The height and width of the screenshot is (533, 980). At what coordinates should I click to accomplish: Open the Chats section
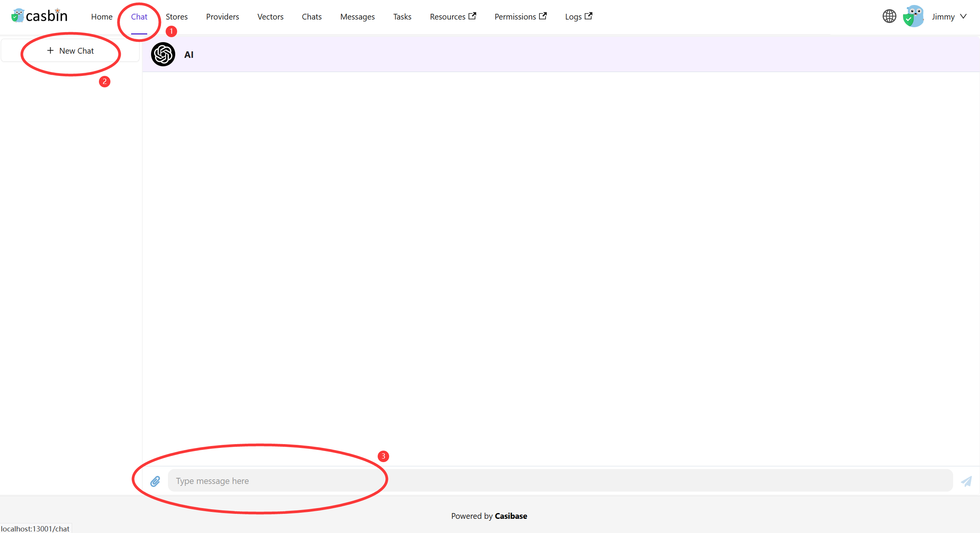coord(311,16)
